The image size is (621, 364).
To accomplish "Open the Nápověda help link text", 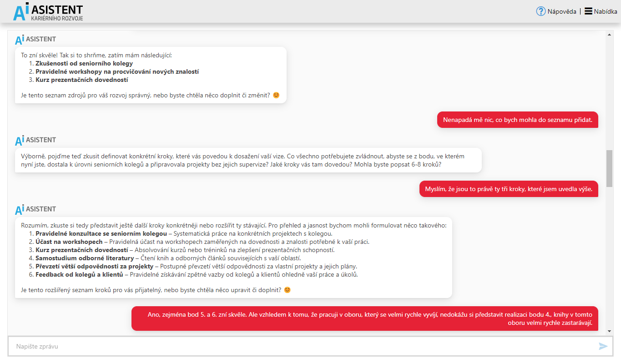I will tap(562, 11).
